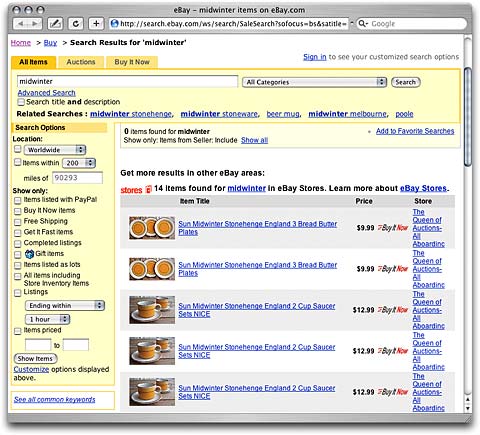Click the midwinter search text field
Image resolution: width=480 pixels, height=435 pixels.
(127, 81)
